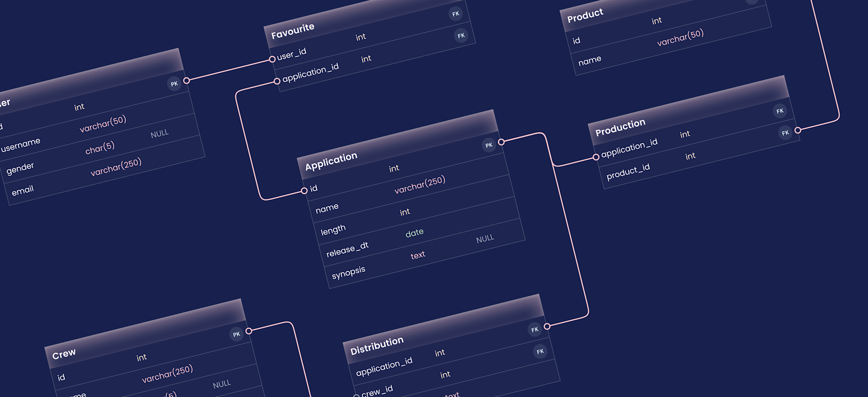The width and height of the screenshot is (868, 397).
Task: Click the int type of Production product_id
Action: (x=690, y=156)
